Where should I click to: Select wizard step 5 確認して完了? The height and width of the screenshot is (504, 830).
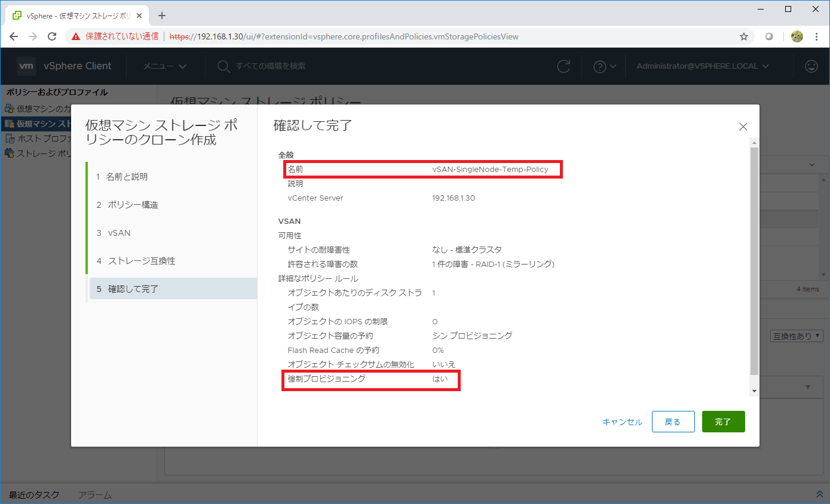172,289
